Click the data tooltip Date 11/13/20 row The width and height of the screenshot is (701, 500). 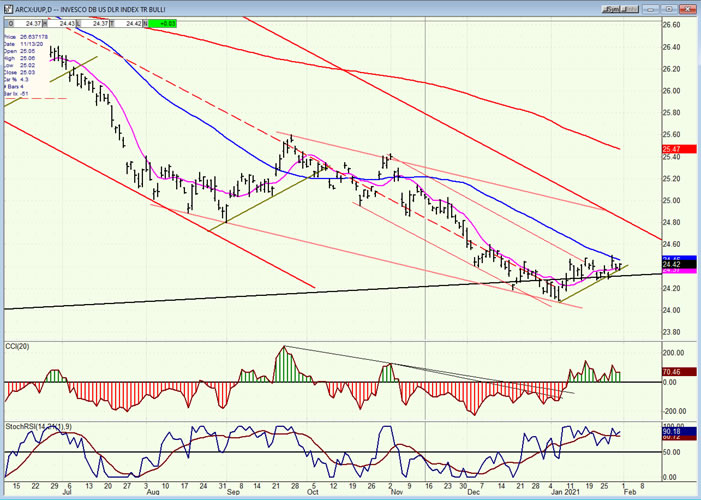click(x=25, y=42)
